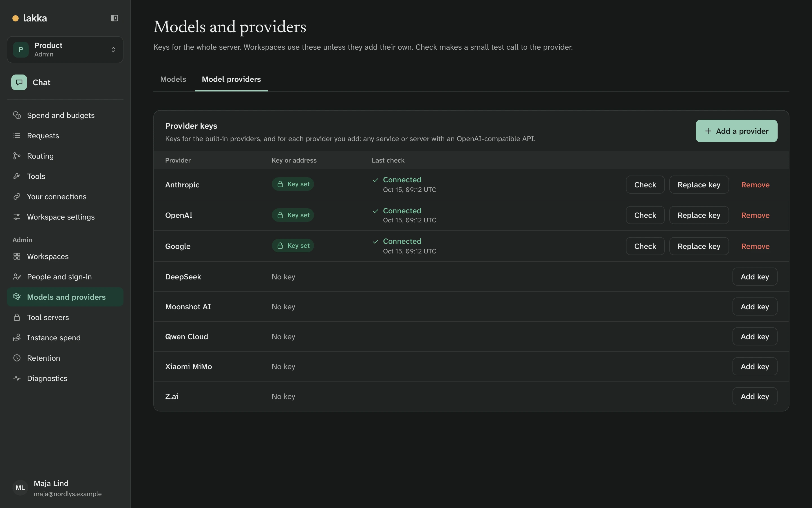The width and height of the screenshot is (812, 508).
Task: Click the Spend and budgets coins icon
Action: point(17,115)
